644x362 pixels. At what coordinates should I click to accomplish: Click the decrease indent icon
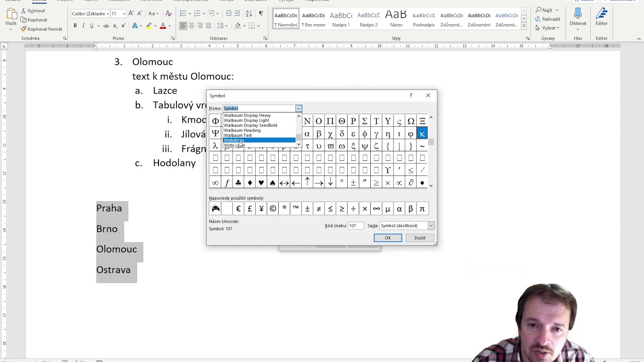(228, 14)
